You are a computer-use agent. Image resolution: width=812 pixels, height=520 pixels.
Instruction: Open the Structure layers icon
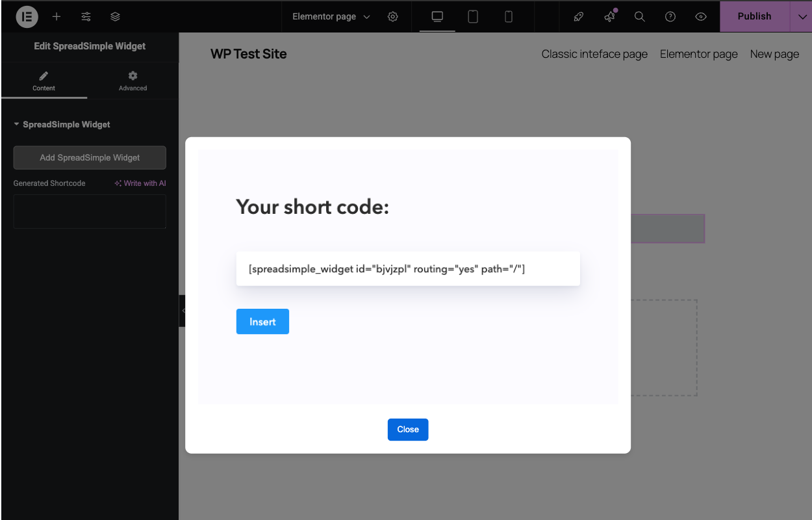click(115, 16)
